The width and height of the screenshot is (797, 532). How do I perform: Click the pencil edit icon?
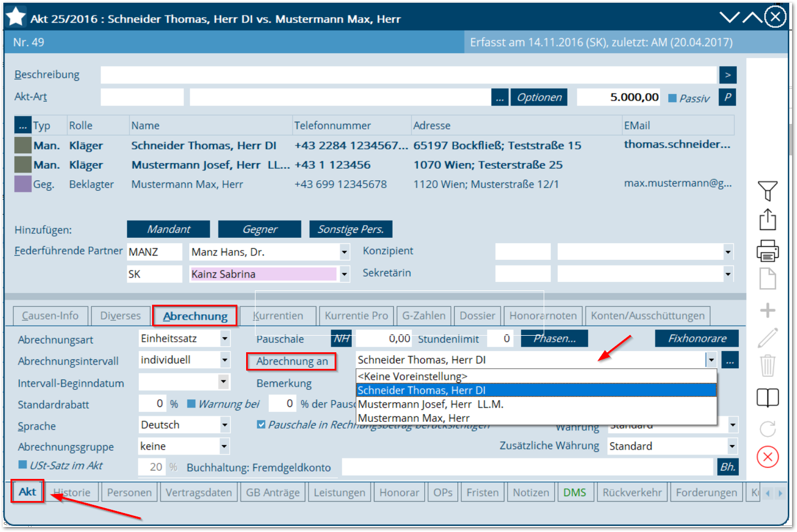(x=767, y=337)
